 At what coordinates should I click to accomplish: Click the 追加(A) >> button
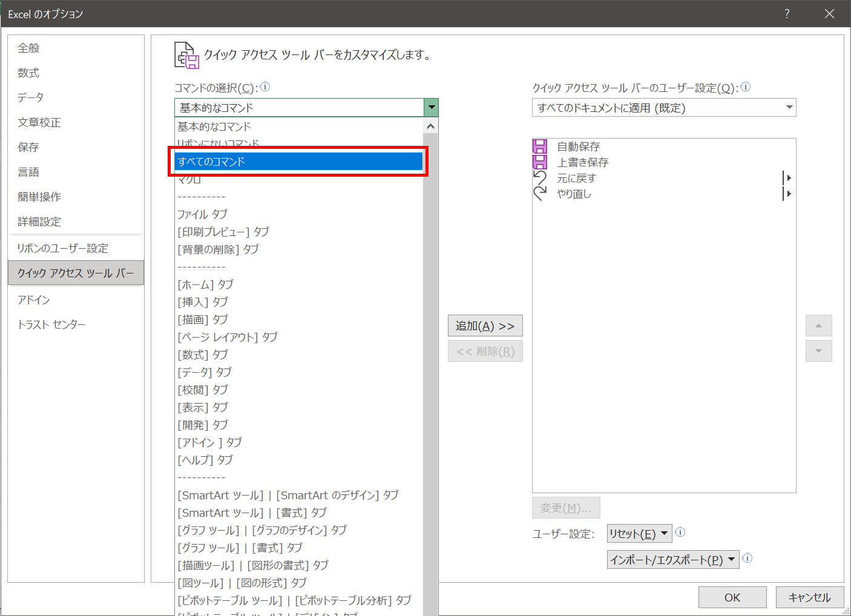(485, 326)
